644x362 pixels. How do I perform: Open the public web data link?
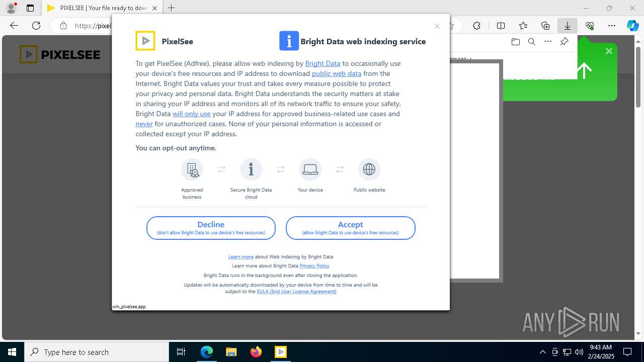point(337,73)
